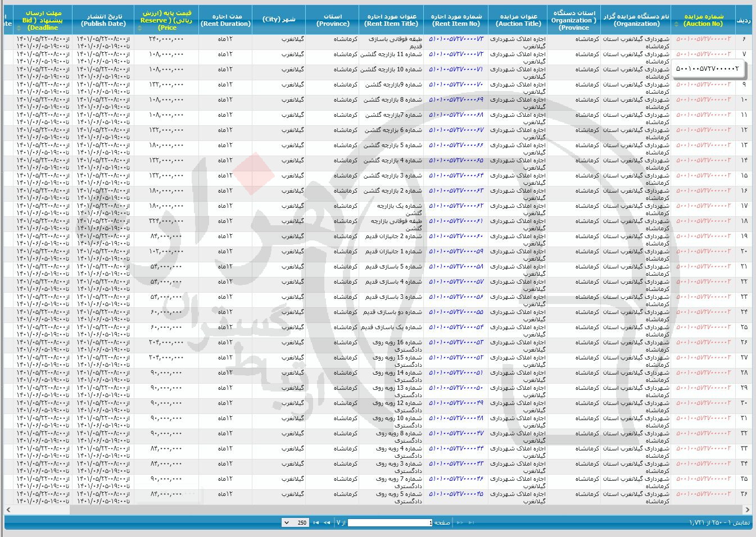The height and width of the screenshot is (537, 756).
Task: Click the horizontal scrollbar left arrow
Action: tap(8, 509)
